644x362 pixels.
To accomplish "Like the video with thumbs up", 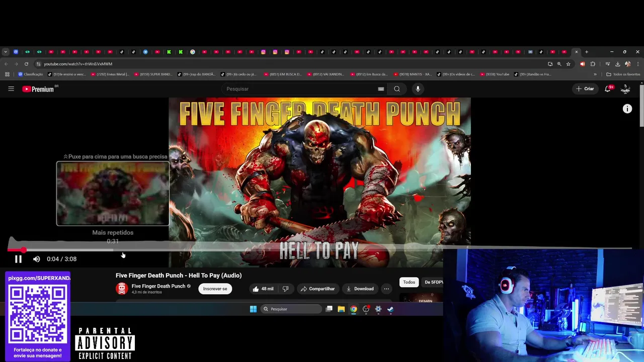I will pyautogui.click(x=263, y=289).
